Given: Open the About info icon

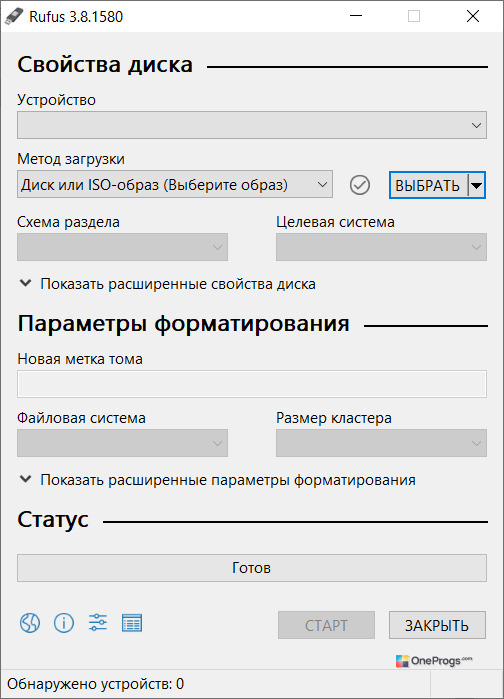Looking at the screenshot, I should pyautogui.click(x=64, y=622).
